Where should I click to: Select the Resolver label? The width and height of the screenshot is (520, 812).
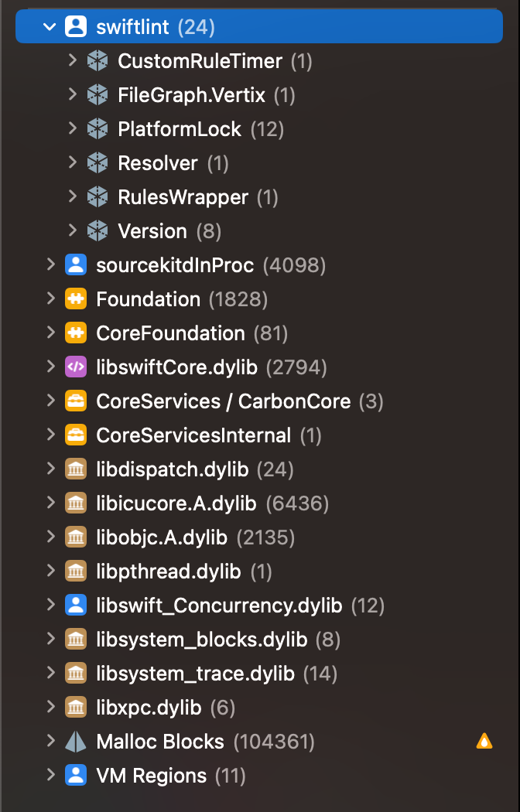pos(158,163)
